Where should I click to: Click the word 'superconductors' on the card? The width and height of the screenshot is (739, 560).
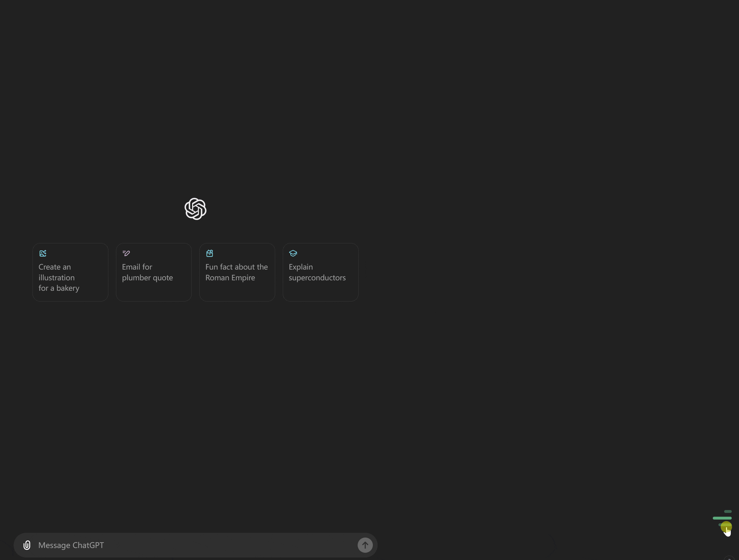pyautogui.click(x=317, y=278)
